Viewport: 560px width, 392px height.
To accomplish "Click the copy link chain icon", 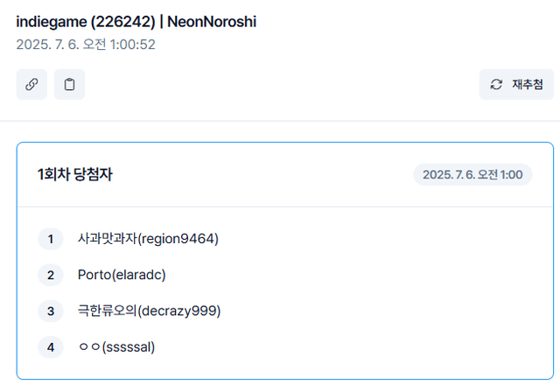I will (x=31, y=85).
